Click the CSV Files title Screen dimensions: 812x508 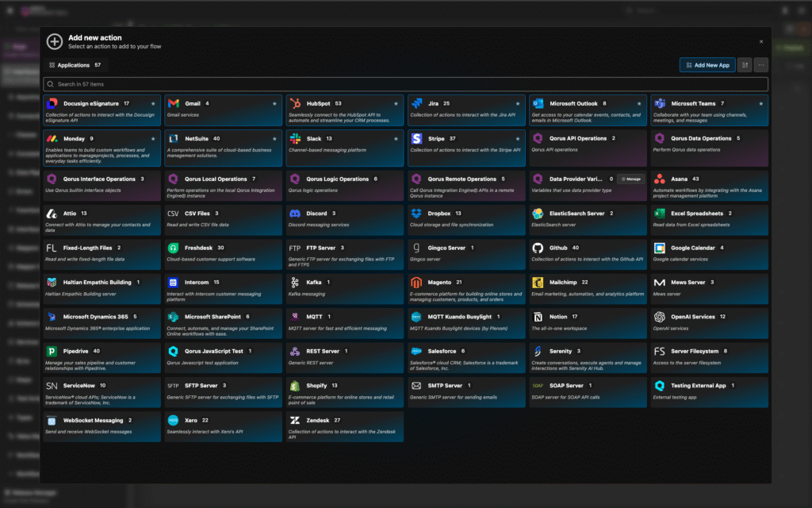pyautogui.click(x=197, y=214)
